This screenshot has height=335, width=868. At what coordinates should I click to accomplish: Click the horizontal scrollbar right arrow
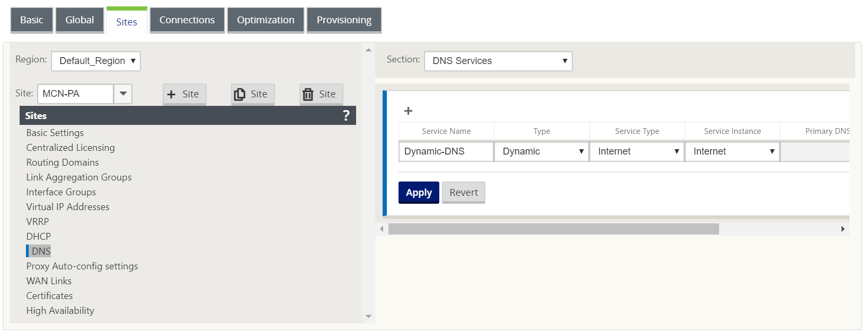click(x=843, y=229)
